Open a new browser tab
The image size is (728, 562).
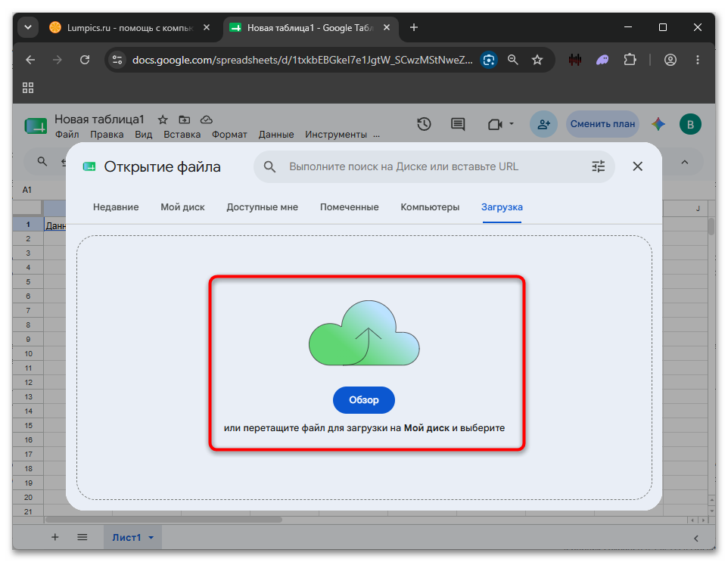click(x=414, y=27)
